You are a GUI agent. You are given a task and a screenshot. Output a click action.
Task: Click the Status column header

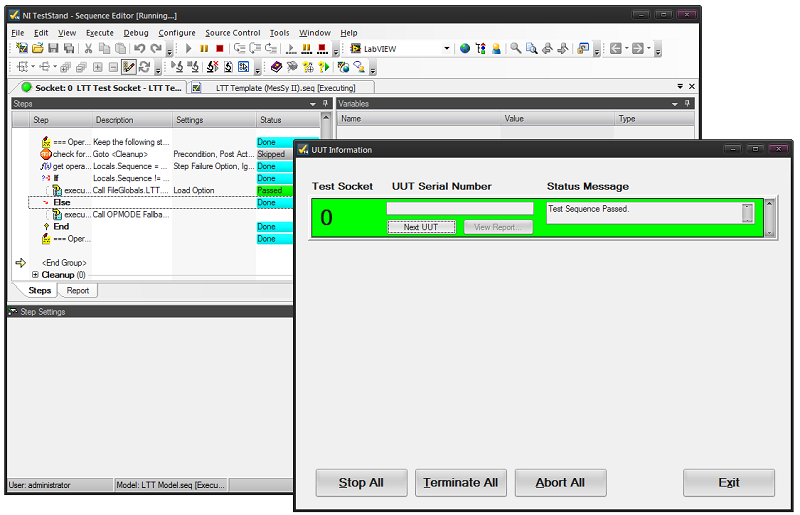pos(288,120)
